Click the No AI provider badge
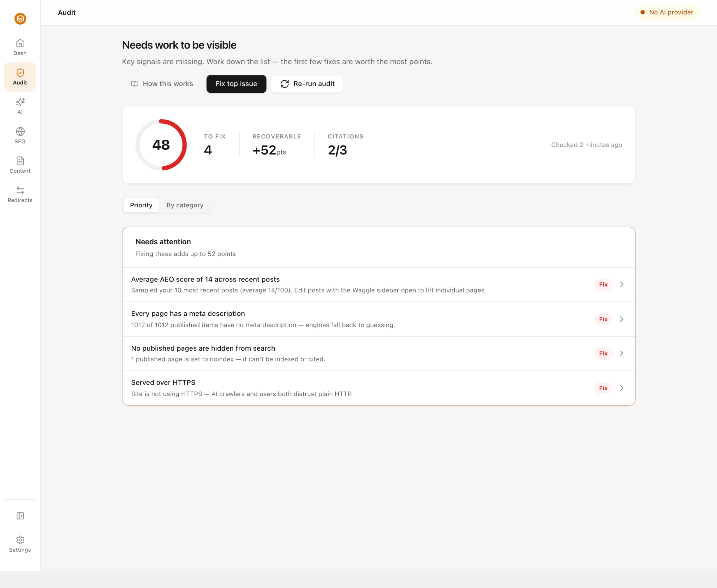 (x=667, y=13)
